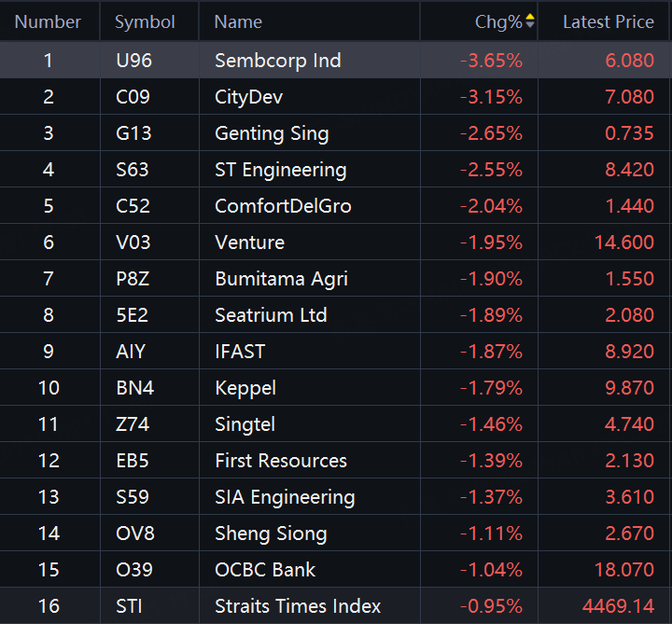The image size is (672, 624).
Task: Open First Resources stock entry
Action: (281, 461)
